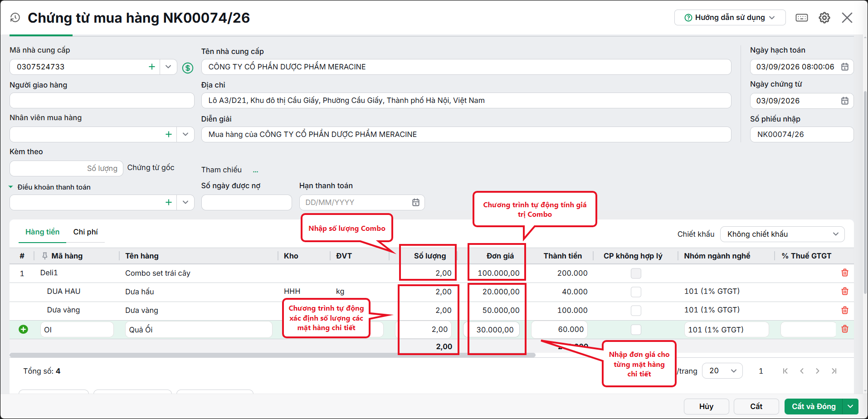Add new supplier with plus icon
868x419 pixels.
(152, 67)
